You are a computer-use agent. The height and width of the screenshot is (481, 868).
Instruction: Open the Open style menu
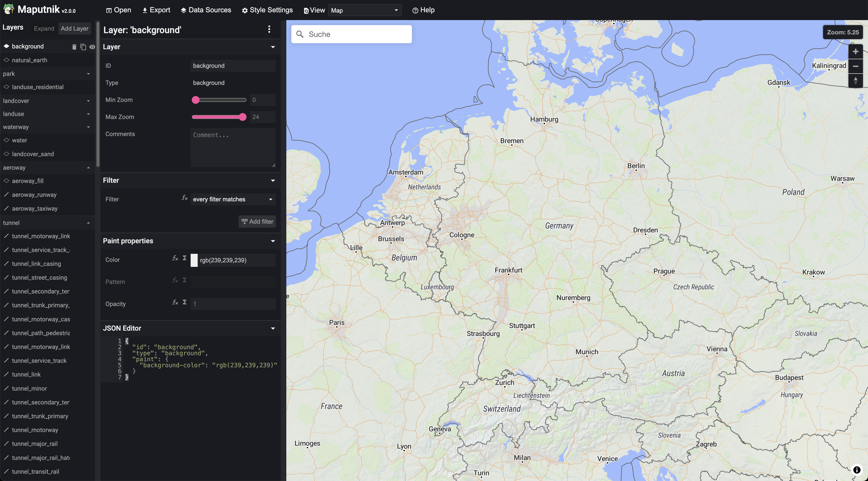pyautogui.click(x=119, y=10)
